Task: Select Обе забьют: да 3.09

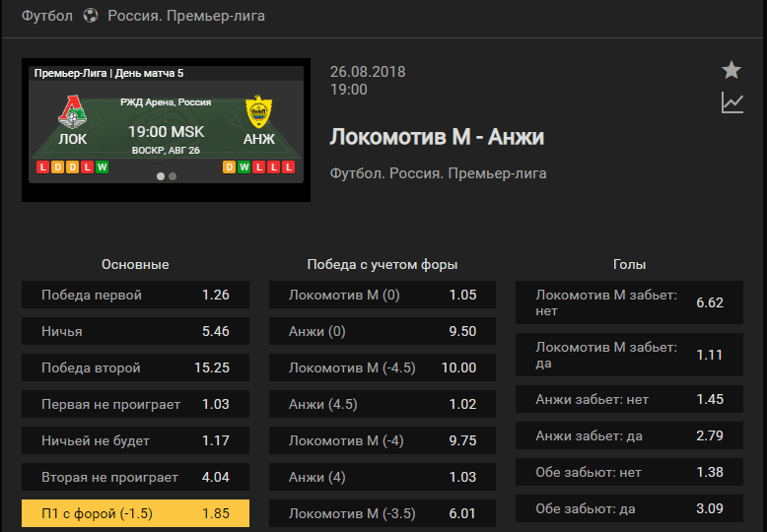Action: (x=630, y=508)
